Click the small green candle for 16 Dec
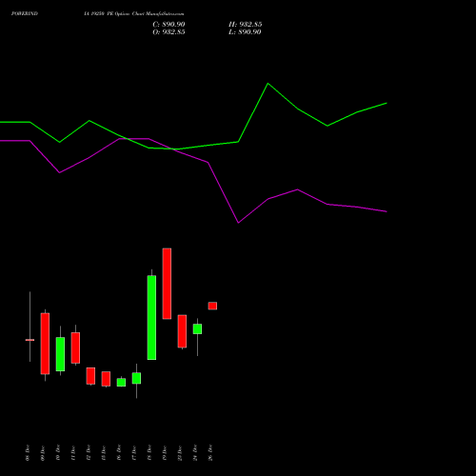Screen dimensions: 476x476 pyautogui.click(x=121, y=382)
